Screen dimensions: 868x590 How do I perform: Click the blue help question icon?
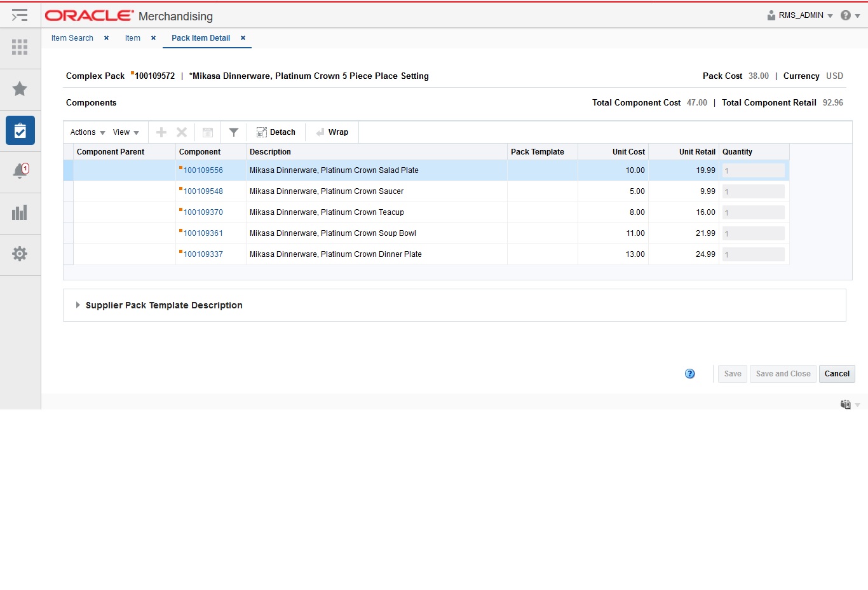pyautogui.click(x=690, y=374)
